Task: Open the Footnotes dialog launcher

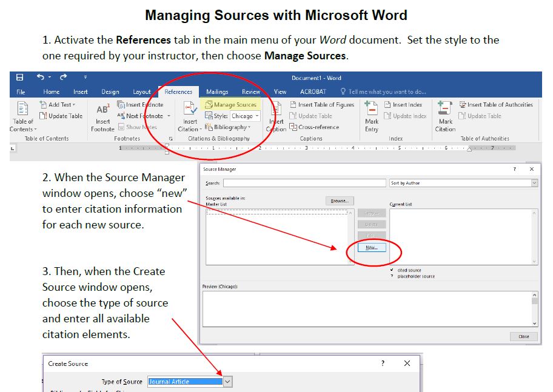Action: pos(171,139)
